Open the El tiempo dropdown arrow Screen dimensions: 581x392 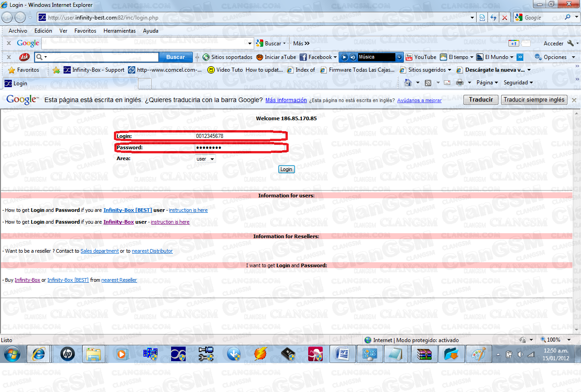pyautogui.click(x=471, y=57)
